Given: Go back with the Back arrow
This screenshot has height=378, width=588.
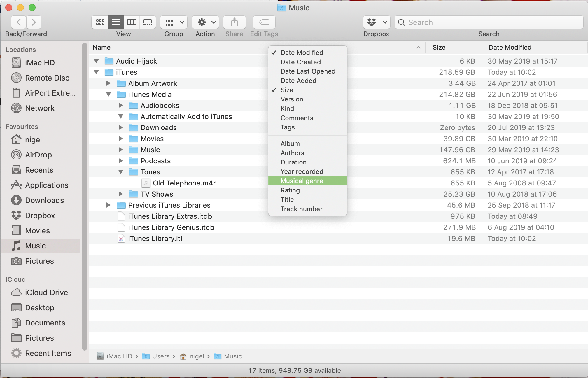Looking at the screenshot, I should (19, 22).
